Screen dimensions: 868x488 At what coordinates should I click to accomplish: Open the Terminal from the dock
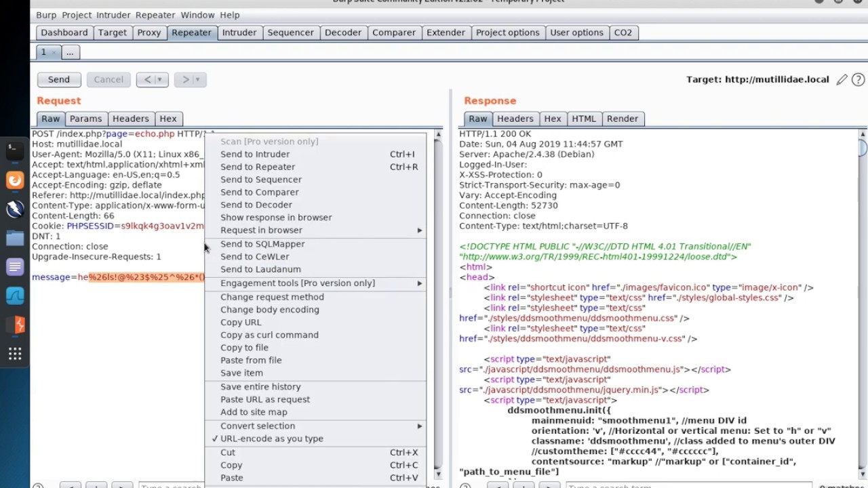pos(15,150)
